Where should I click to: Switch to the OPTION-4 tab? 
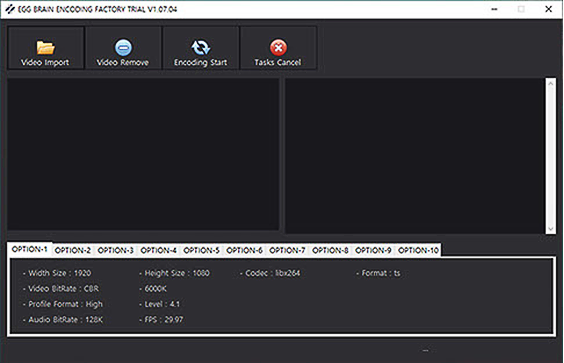[x=158, y=250]
